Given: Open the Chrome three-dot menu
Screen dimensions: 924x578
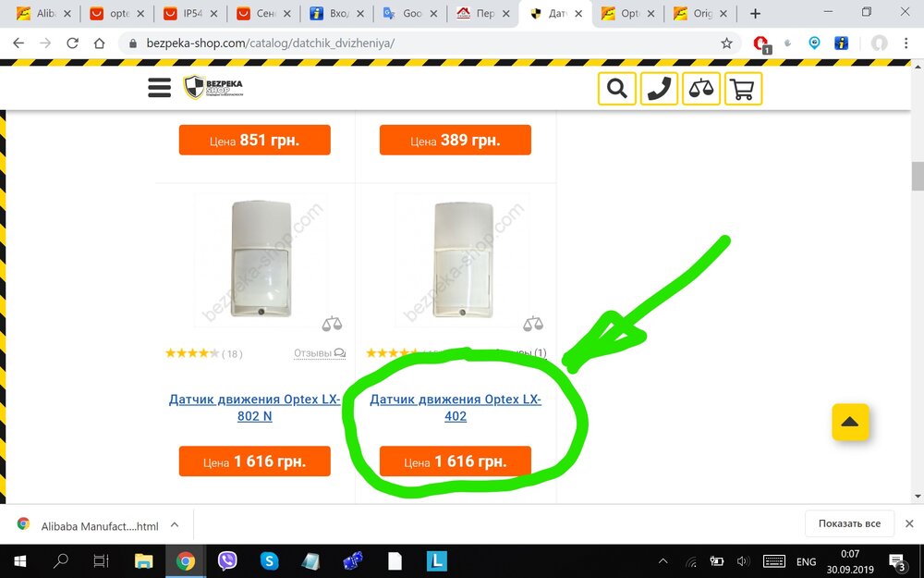Looking at the screenshot, I should 906,43.
